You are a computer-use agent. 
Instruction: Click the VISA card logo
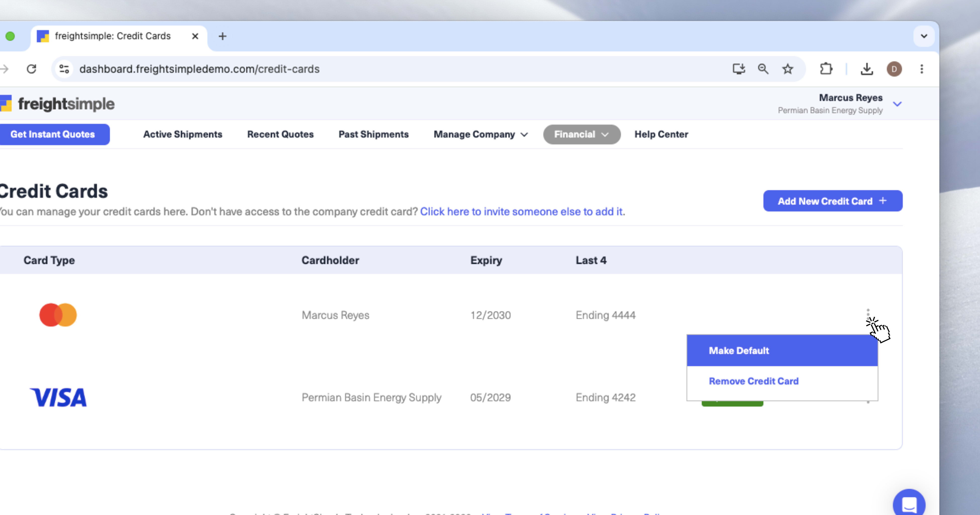[x=58, y=397]
